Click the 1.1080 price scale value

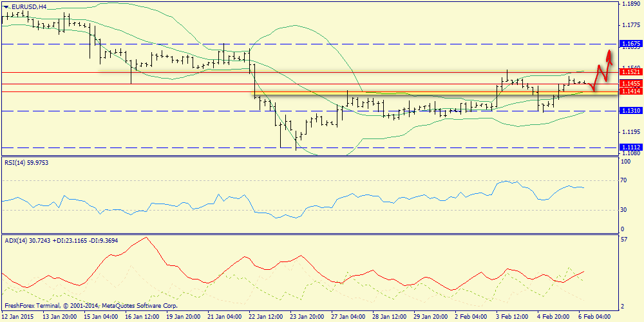632,153
